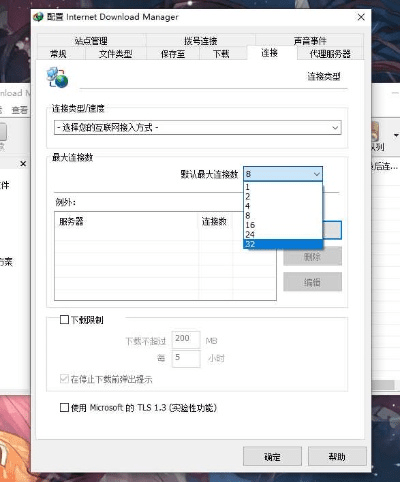
Task: Choose highlighted 32 in connections list
Action: (283, 244)
